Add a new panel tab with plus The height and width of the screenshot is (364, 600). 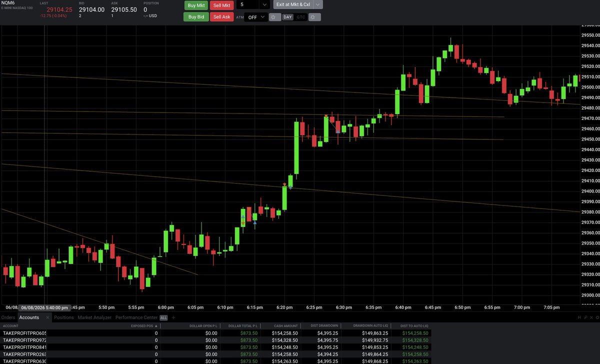point(173,317)
